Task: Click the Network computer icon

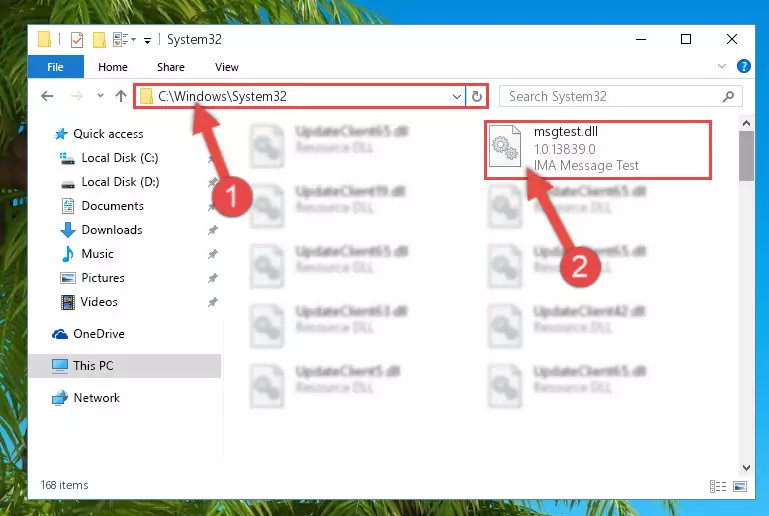Action: (x=60, y=398)
